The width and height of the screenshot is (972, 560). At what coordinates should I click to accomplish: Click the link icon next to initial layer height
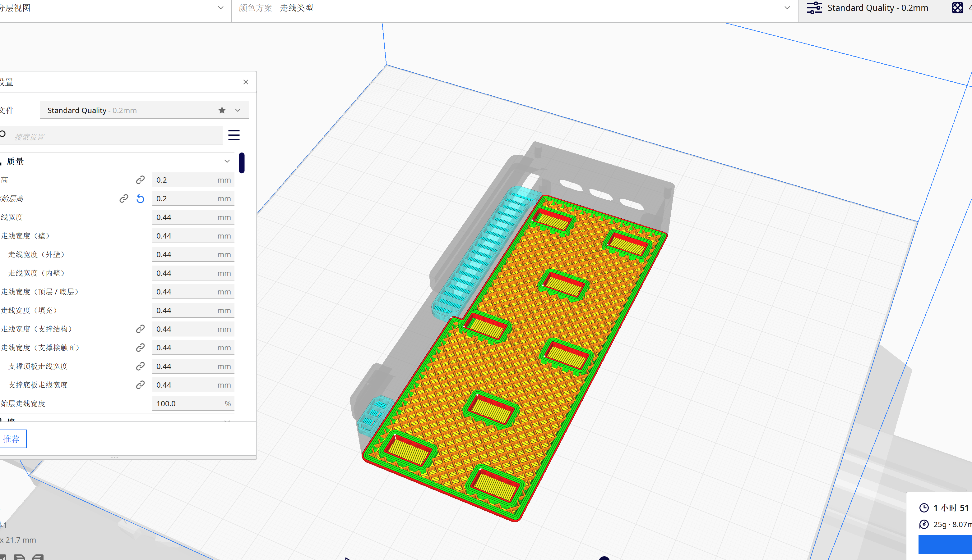pyautogui.click(x=123, y=199)
